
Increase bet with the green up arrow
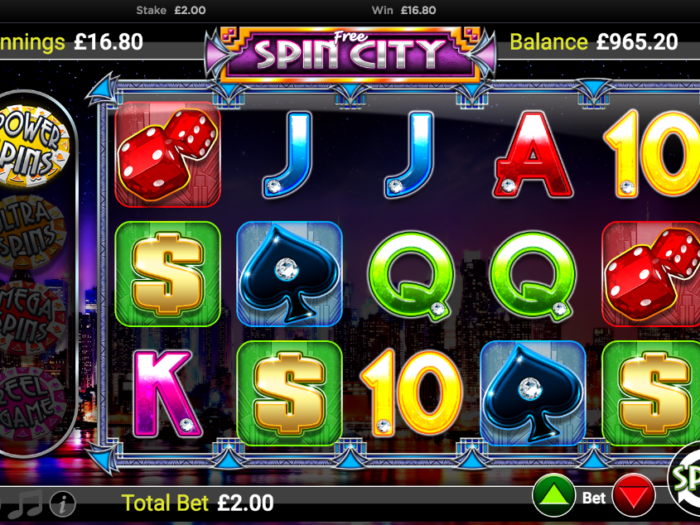pos(554,496)
